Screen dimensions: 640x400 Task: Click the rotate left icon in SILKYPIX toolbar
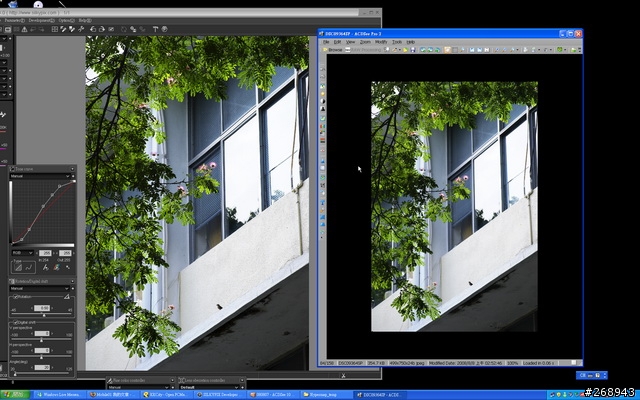(x=93, y=29)
